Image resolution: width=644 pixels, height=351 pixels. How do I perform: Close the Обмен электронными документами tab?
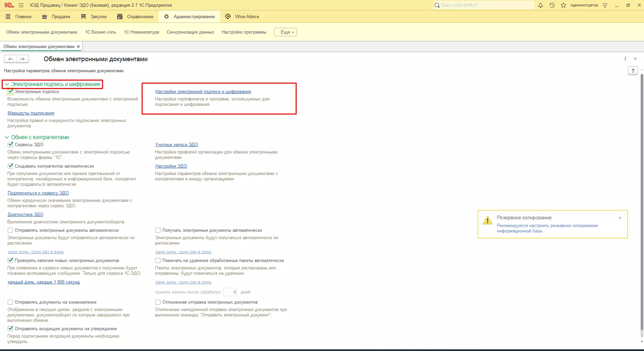click(78, 47)
